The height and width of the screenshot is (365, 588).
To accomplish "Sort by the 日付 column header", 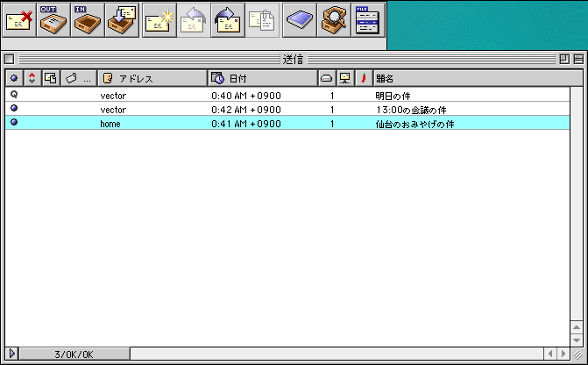I will point(261,78).
